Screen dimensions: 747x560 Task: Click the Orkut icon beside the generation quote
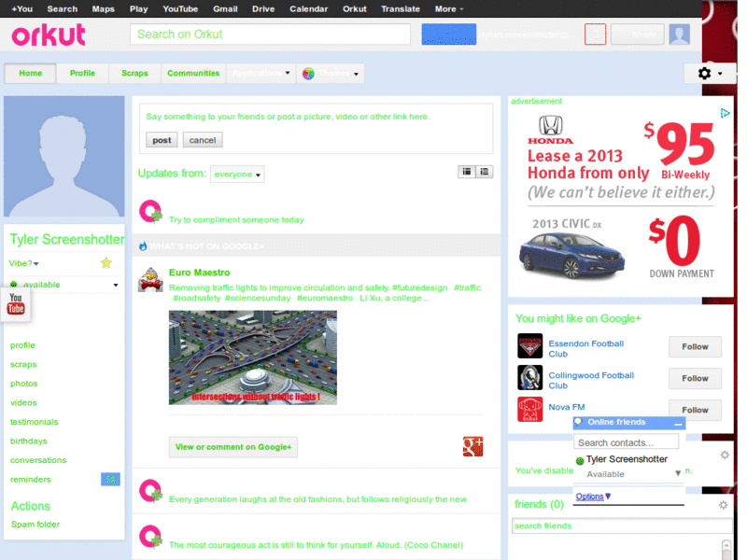click(150, 491)
